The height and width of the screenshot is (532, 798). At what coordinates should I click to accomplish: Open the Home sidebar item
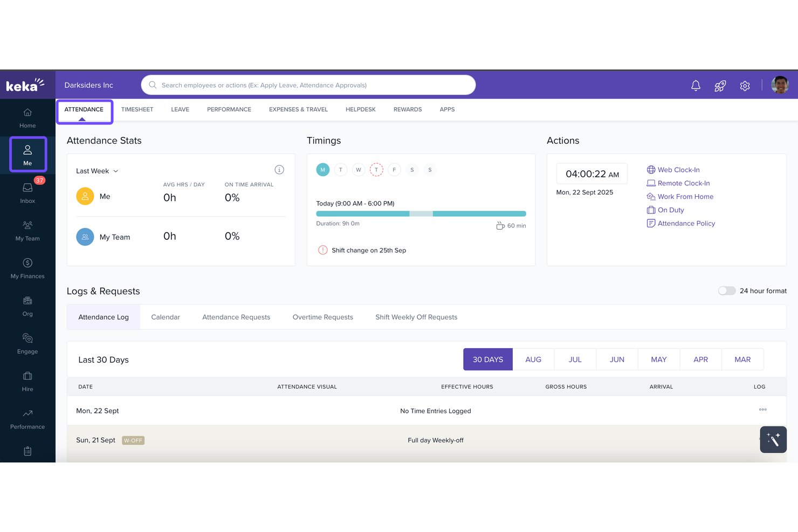tap(27, 118)
